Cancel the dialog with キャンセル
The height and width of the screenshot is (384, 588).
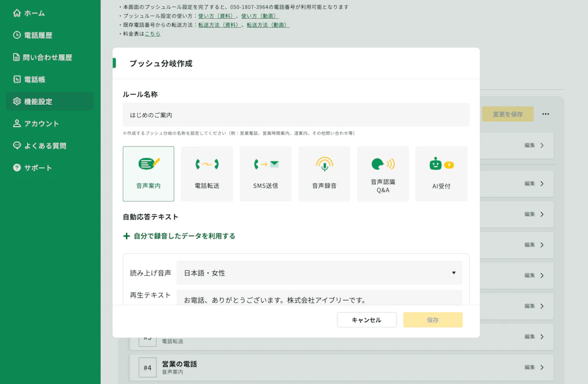point(366,320)
